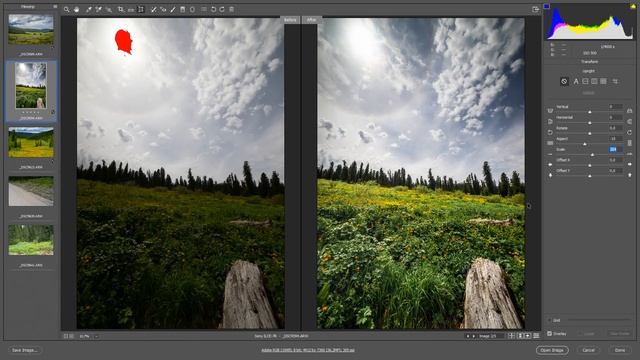Click the Offset Y slider handle
This screenshot has height=360, width=640.
589,176
